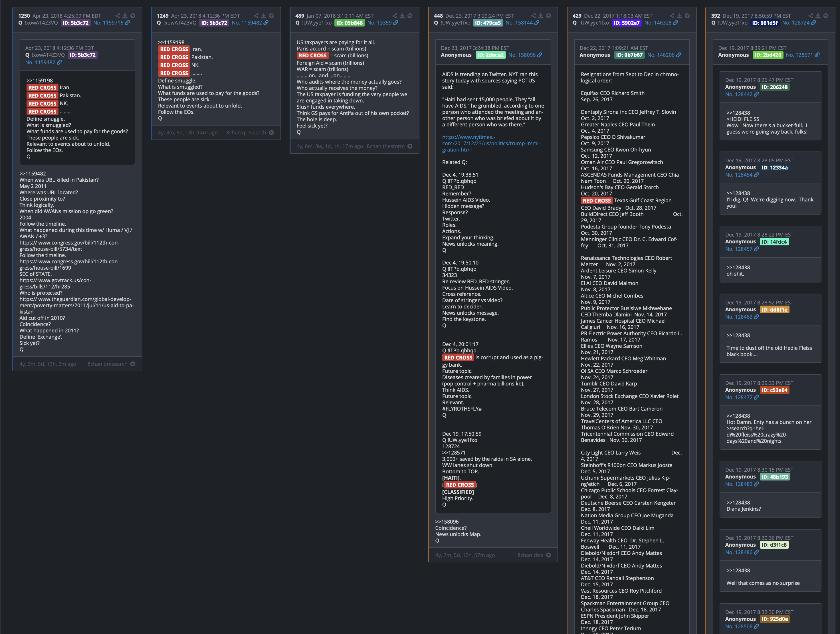Screen dimensions: 840x634
Task: Click the share icon on post 448
Action: point(533,16)
